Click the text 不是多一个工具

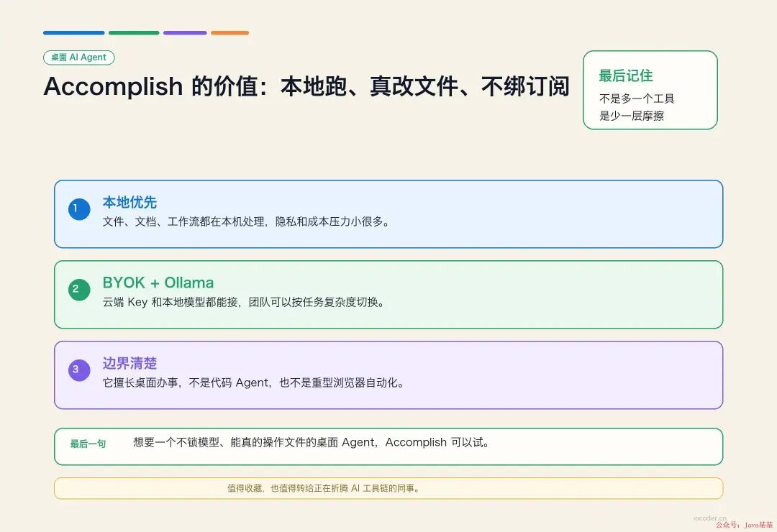point(637,98)
